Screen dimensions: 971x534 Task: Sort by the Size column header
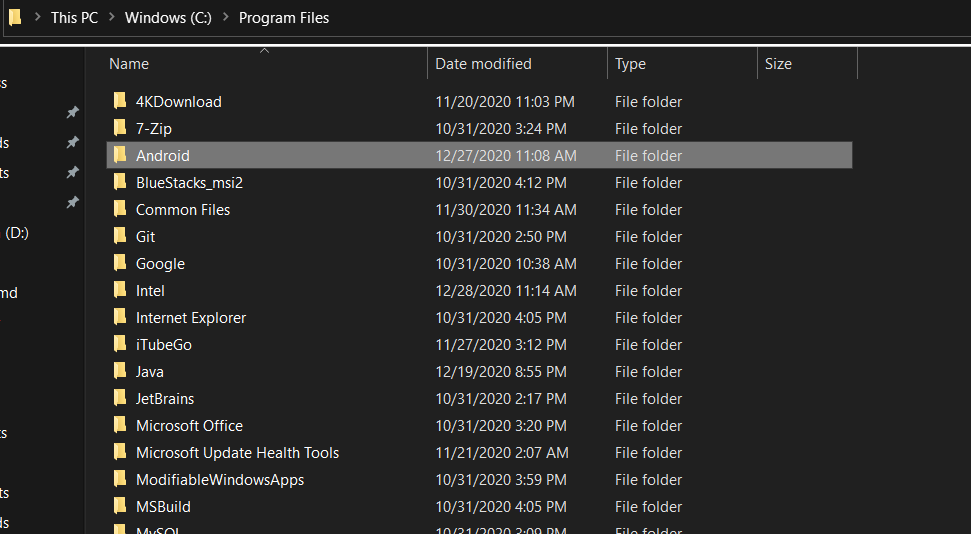tap(778, 64)
